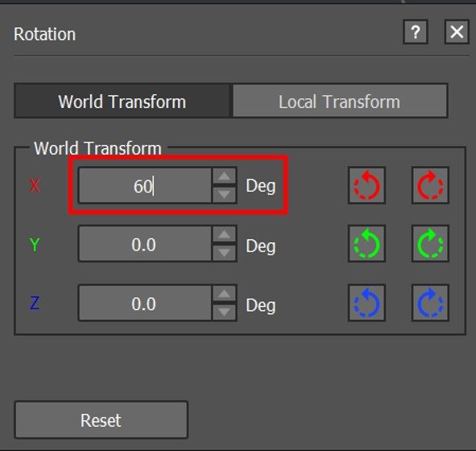Open the Rotation help button
The width and height of the screenshot is (476, 451).
416,32
